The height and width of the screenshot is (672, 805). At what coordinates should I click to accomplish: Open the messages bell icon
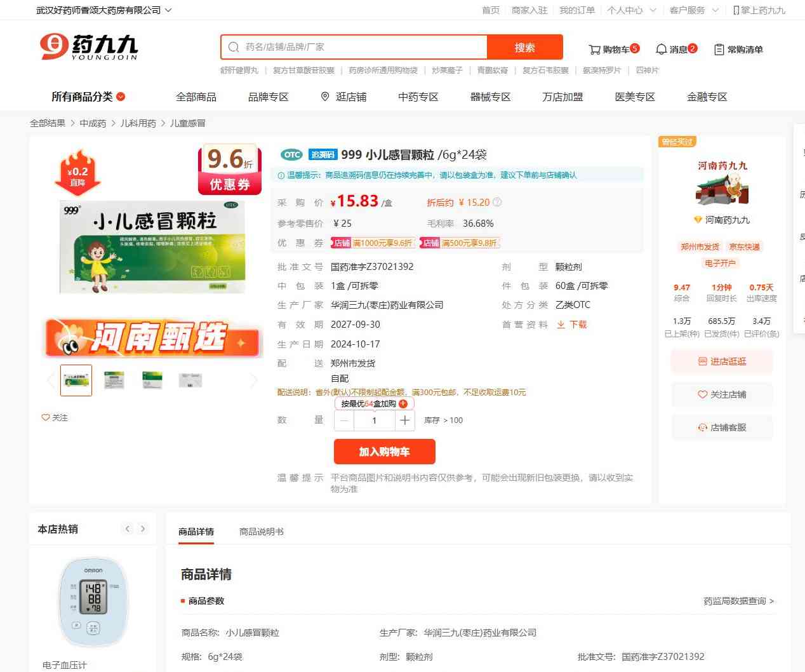(x=661, y=50)
